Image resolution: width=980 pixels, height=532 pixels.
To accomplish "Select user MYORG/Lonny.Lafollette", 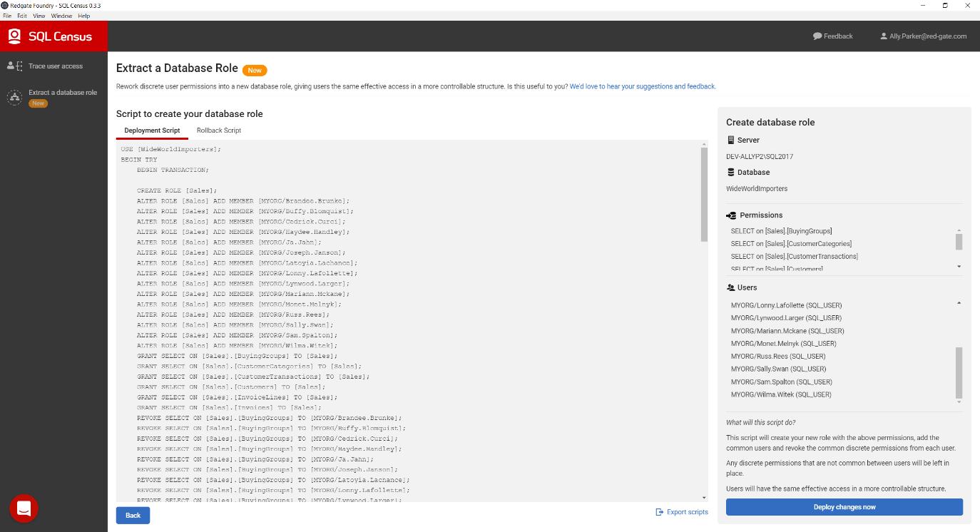I will coord(787,305).
